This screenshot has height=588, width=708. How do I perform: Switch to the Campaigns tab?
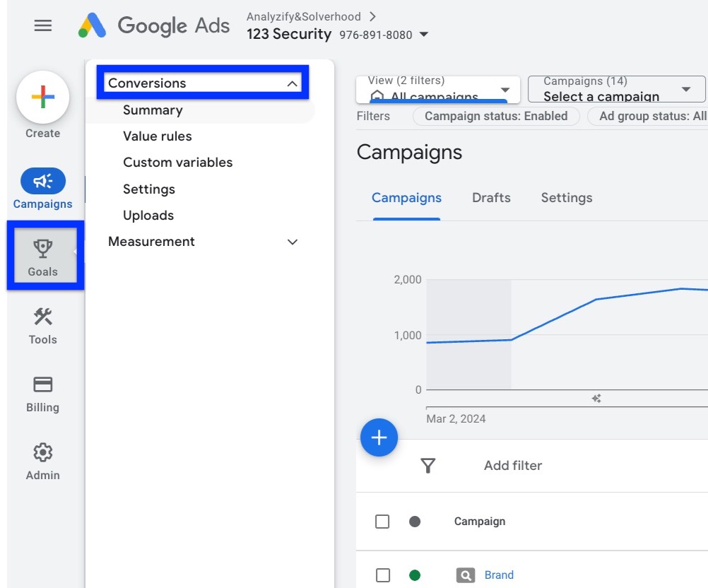click(x=406, y=198)
